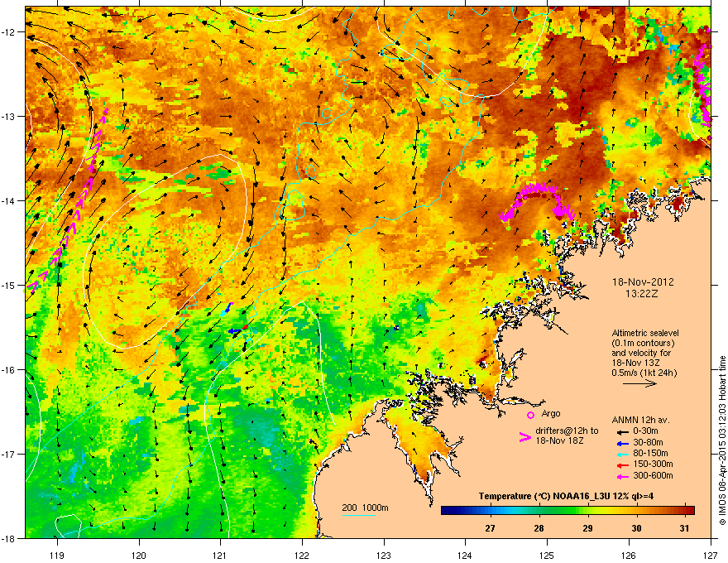Click the '(0.1m contours)' text
This screenshot has height=563, width=728.
643,344
